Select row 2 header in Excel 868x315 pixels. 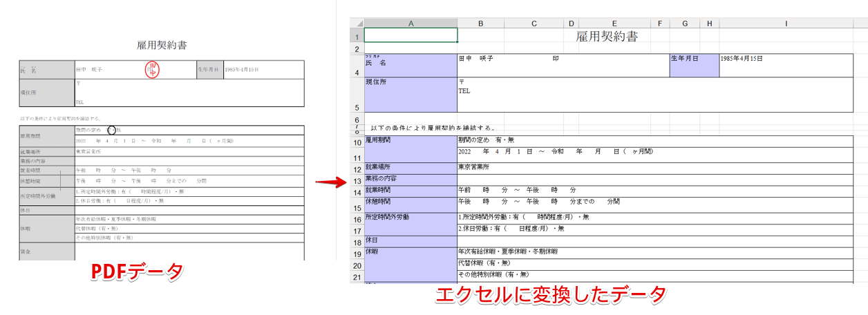coord(357,48)
